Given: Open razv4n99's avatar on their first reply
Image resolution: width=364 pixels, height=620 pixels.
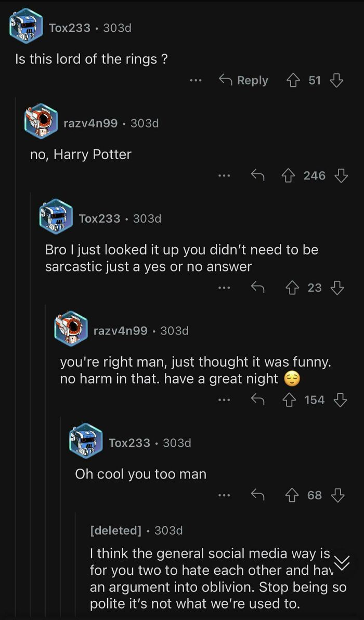Looking at the screenshot, I should [x=41, y=124].
